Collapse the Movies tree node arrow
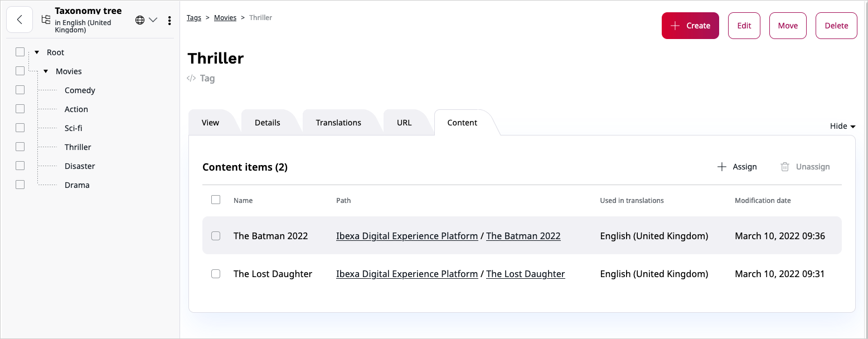The height and width of the screenshot is (339, 868). pyautogui.click(x=46, y=71)
